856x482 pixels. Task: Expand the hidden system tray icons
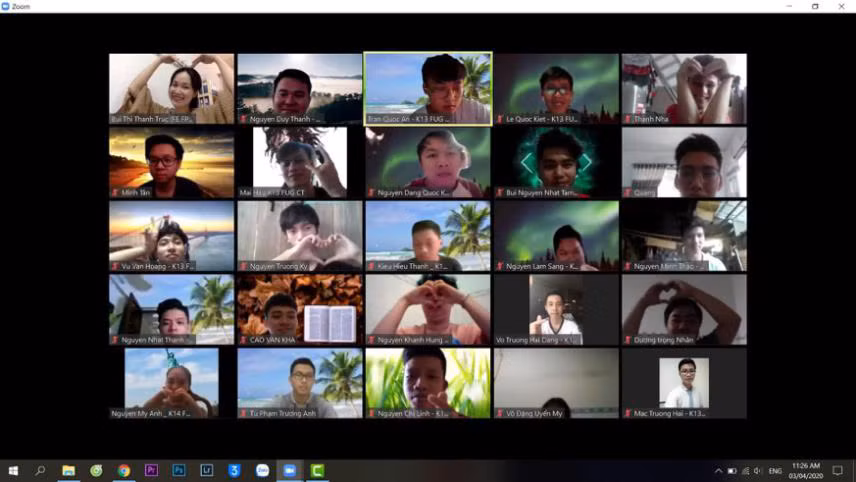[718, 471]
